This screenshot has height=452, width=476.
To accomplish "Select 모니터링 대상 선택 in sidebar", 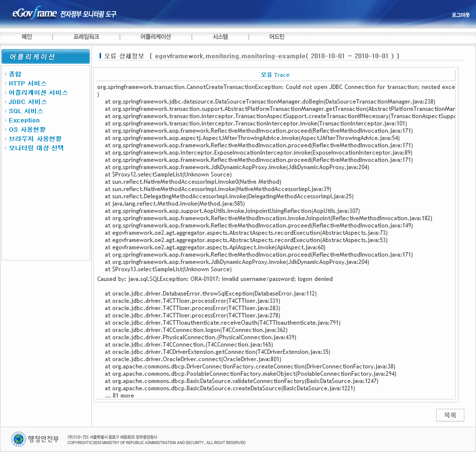I will (36, 148).
